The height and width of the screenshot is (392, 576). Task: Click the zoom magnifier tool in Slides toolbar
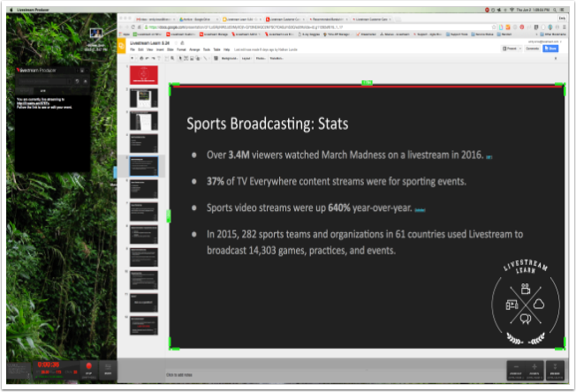[172, 58]
